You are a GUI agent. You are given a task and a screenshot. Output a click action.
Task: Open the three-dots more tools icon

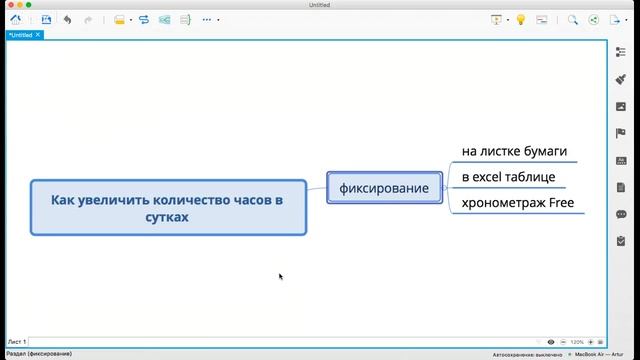point(207,20)
